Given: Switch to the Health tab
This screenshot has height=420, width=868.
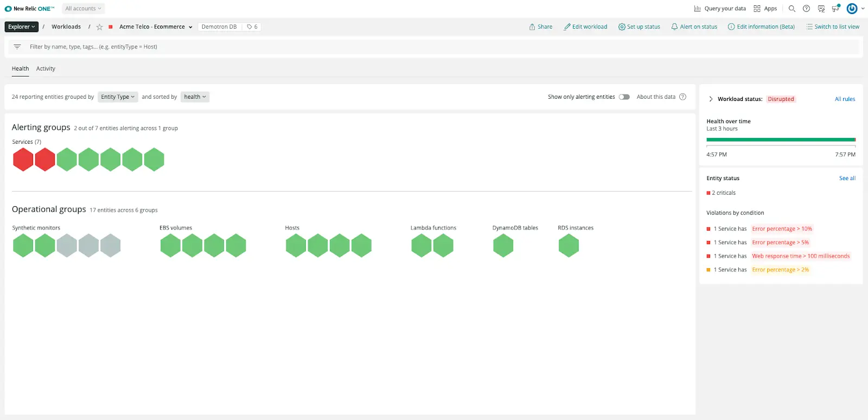Looking at the screenshot, I should (x=21, y=69).
